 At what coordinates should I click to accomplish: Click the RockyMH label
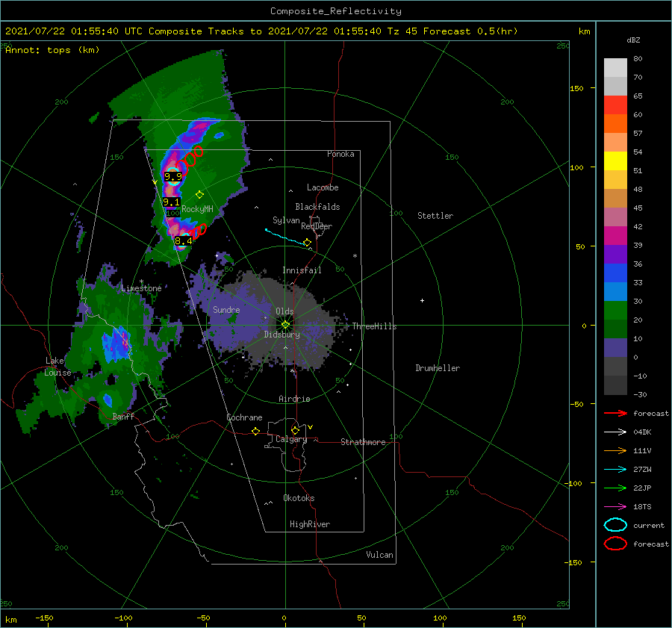[x=197, y=209]
